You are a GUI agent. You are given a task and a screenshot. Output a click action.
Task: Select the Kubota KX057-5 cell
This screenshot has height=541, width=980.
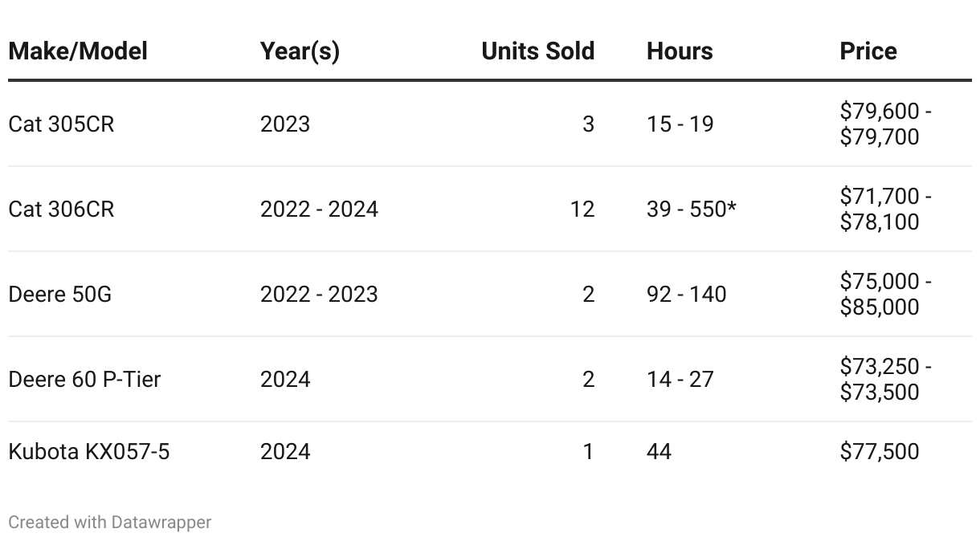[88, 452]
